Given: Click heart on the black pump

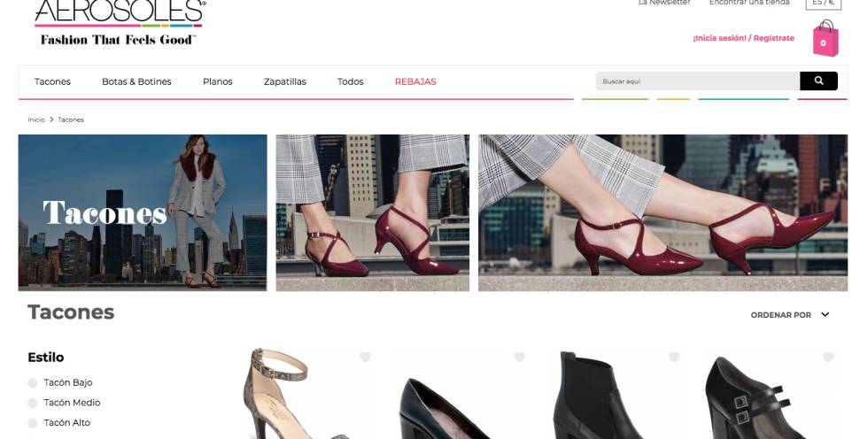Looking at the screenshot, I should [x=519, y=358].
